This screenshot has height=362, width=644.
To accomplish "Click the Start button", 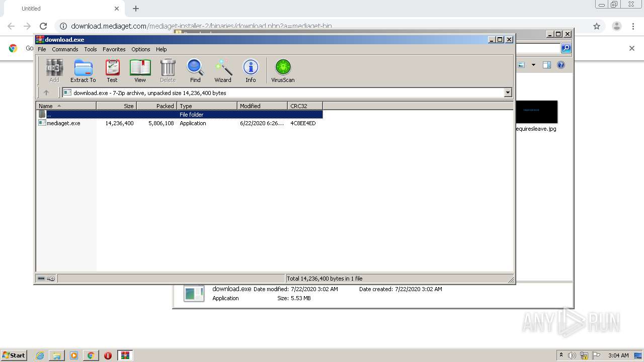I will [14, 355].
